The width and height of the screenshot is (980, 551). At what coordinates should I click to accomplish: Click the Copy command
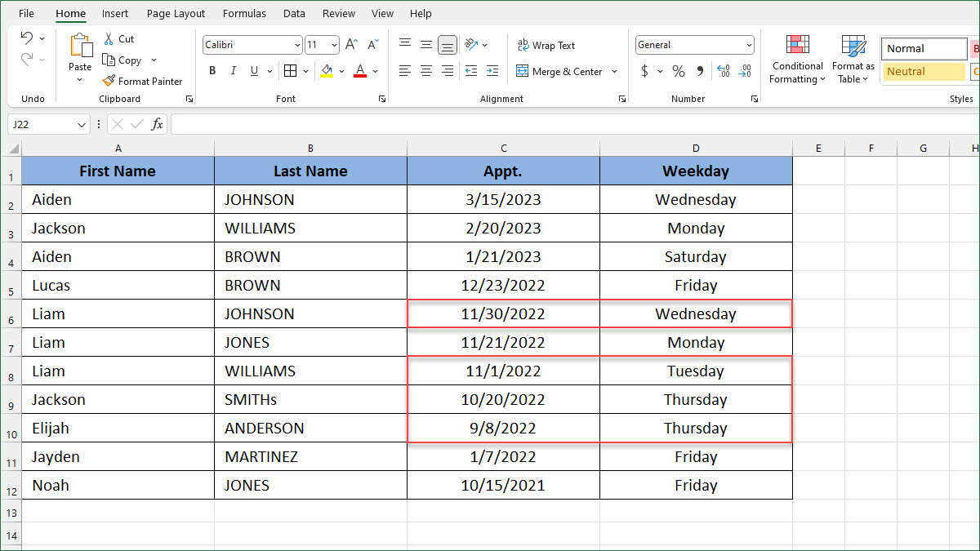(127, 60)
